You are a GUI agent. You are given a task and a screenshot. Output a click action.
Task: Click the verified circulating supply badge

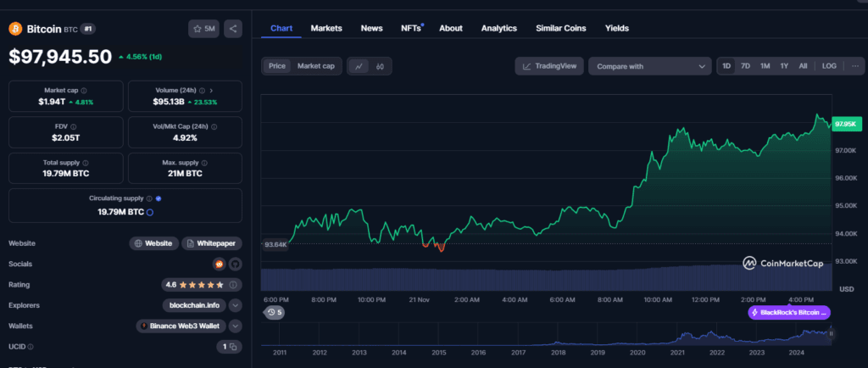(x=159, y=198)
